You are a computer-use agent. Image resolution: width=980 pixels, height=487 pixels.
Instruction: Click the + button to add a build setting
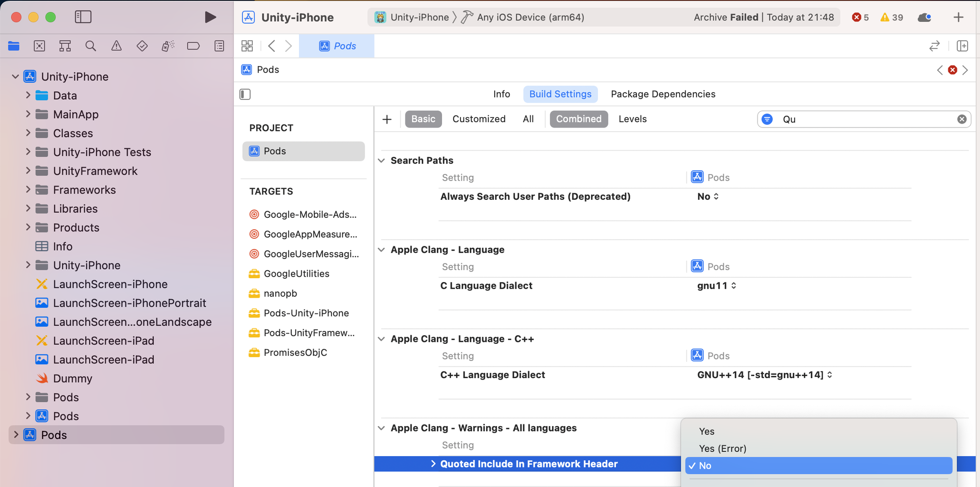pyautogui.click(x=386, y=119)
